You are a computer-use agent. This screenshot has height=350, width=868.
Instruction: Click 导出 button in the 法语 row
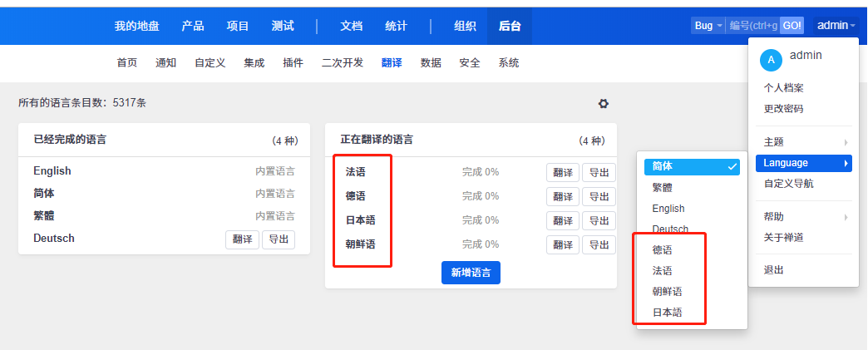599,172
